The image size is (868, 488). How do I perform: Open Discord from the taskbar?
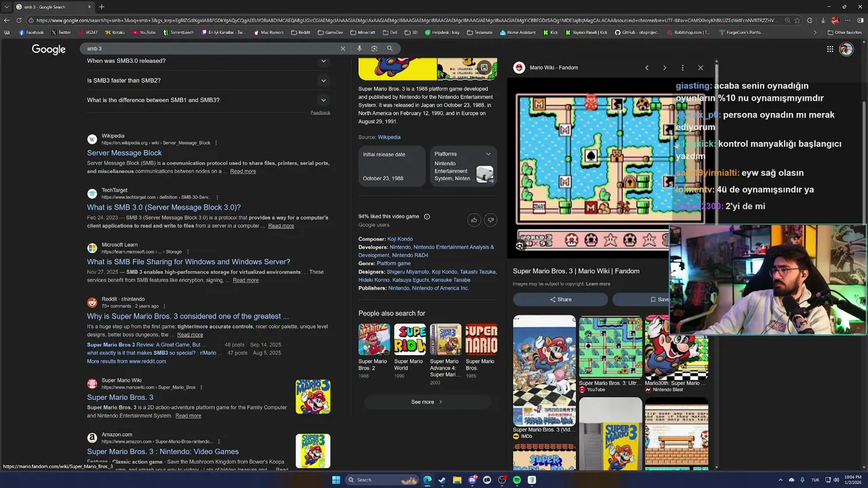pos(472,480)
